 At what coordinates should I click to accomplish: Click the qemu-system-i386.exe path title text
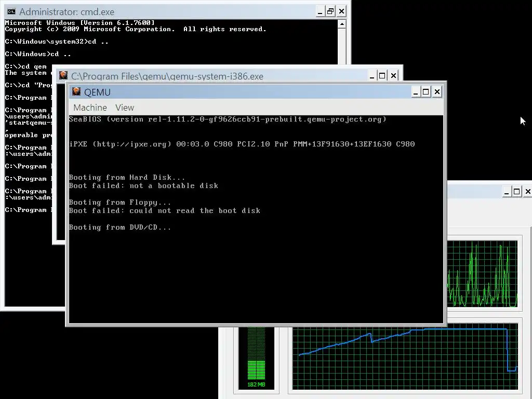click(167, 76)
